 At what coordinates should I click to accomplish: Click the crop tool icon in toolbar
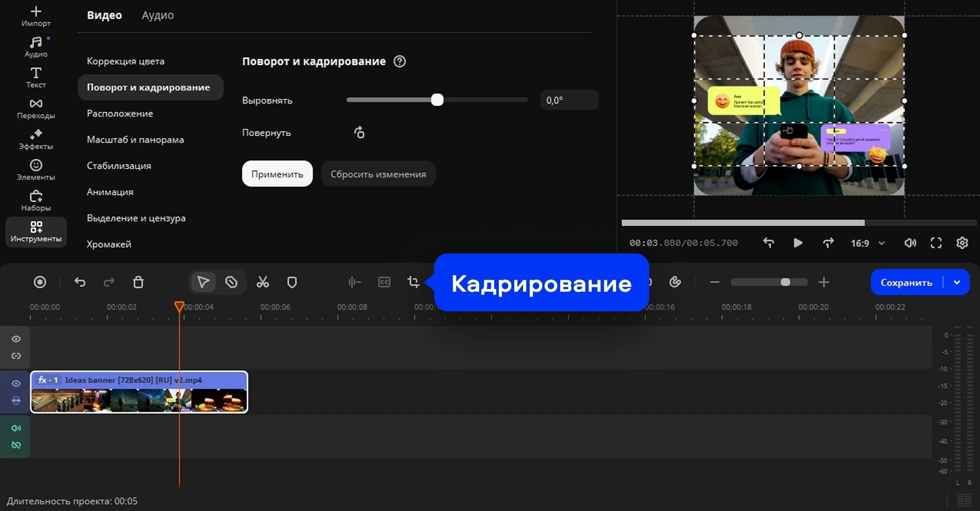click(x=413, y=282)
